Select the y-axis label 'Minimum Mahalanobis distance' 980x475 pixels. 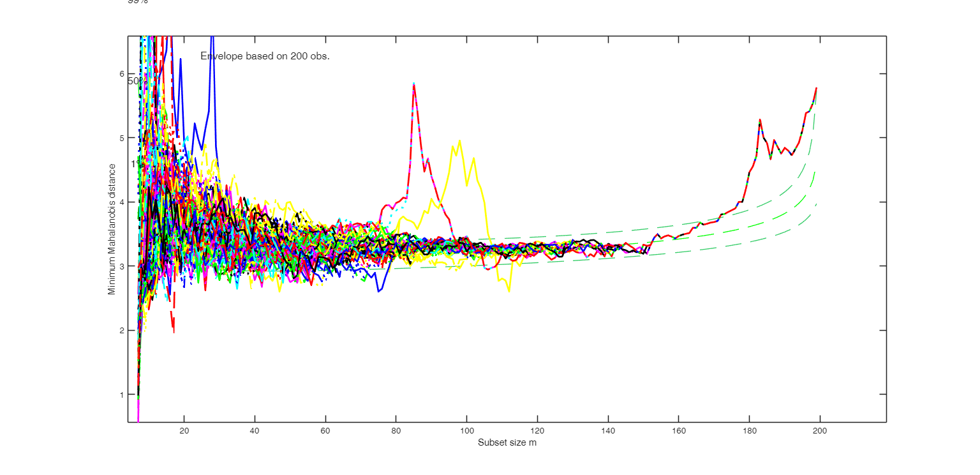point(112,227)
